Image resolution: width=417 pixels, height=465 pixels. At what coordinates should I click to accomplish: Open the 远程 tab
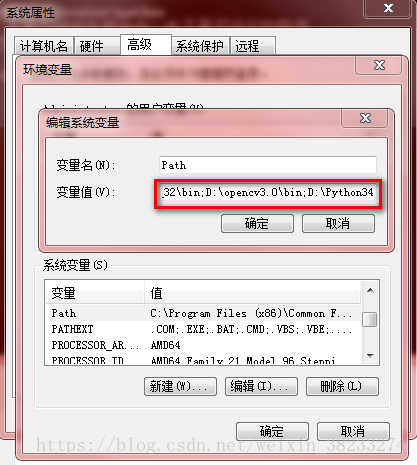[253, 46]
